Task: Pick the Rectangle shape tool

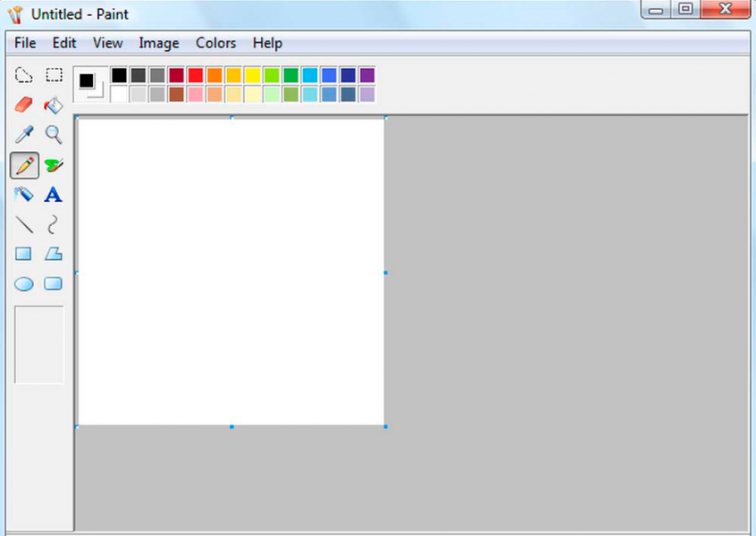Action: click(24, 254)
